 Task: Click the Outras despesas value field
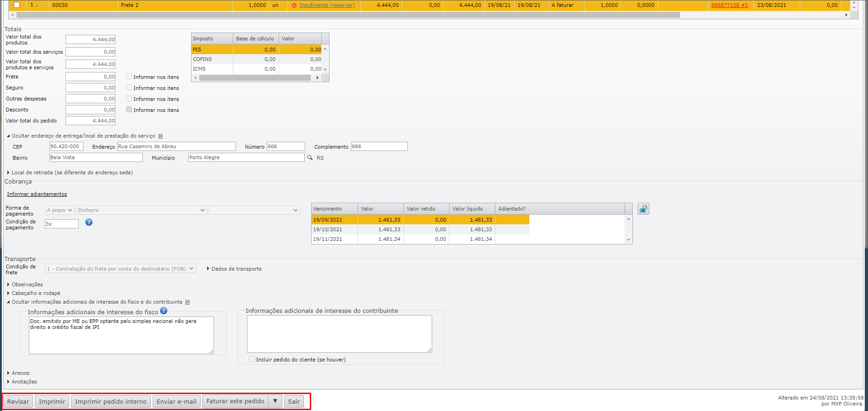(x=91, y=99)
